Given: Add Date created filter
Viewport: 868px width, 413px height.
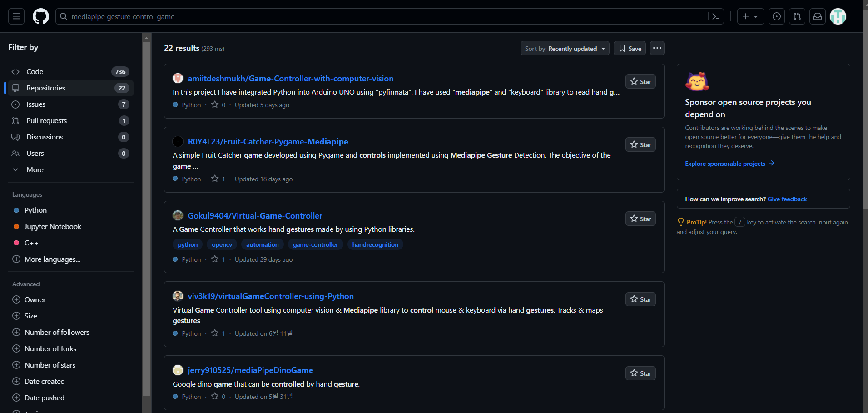Looking at the screenshot, I should (70, 382).
